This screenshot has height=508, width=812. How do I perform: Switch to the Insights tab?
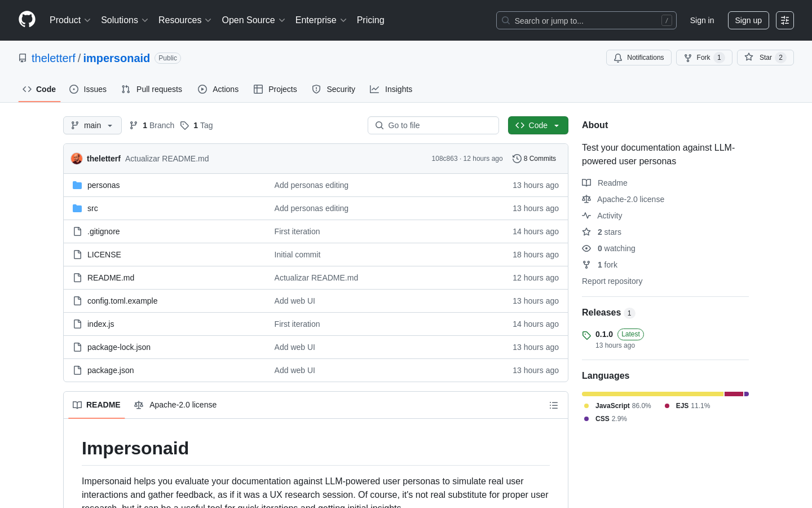tap(391, 89)
